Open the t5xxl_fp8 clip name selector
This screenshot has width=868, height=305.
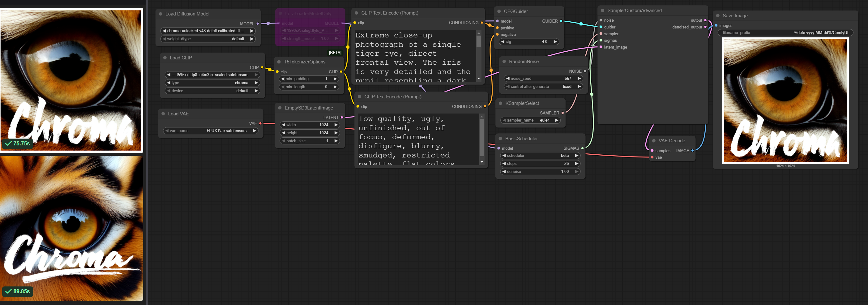click(212, 75)
